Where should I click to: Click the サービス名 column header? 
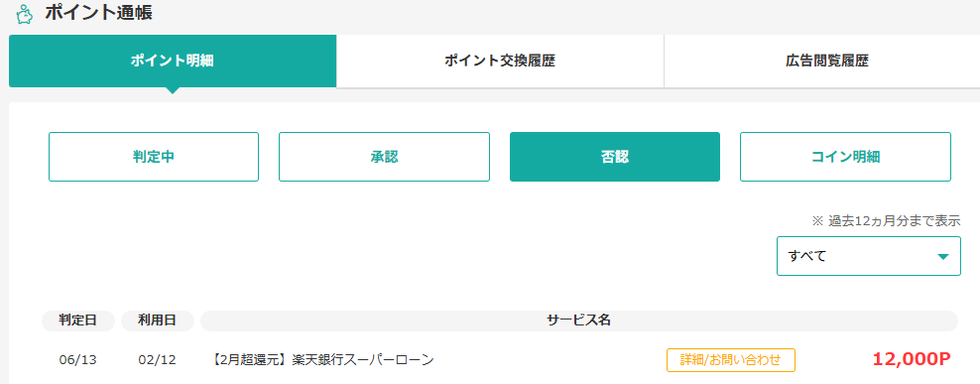578,320
